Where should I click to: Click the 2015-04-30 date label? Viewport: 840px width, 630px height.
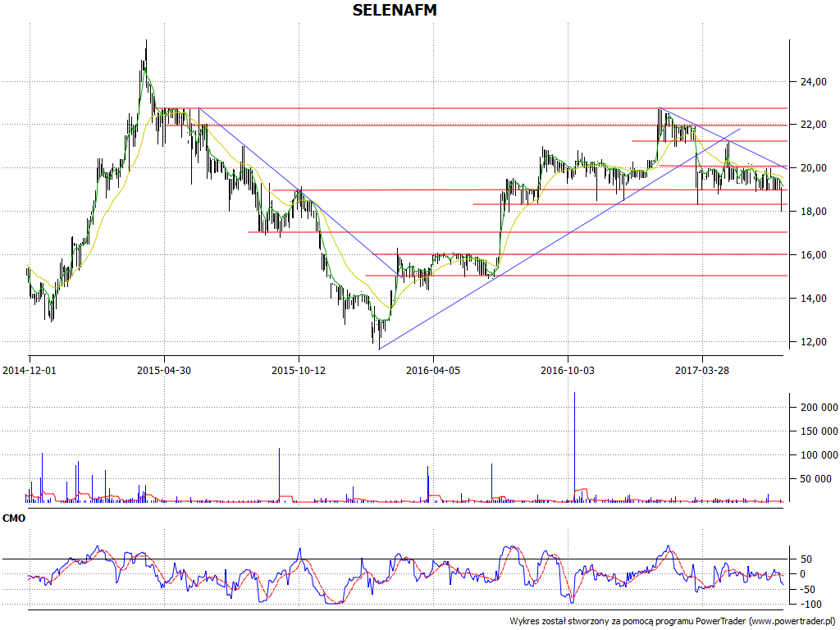click(x=164, y=370)
